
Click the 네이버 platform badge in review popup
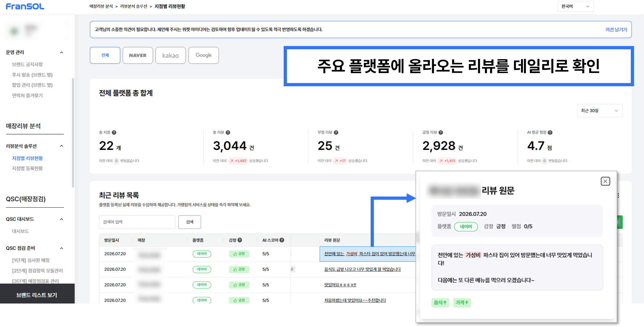(466, 227)
